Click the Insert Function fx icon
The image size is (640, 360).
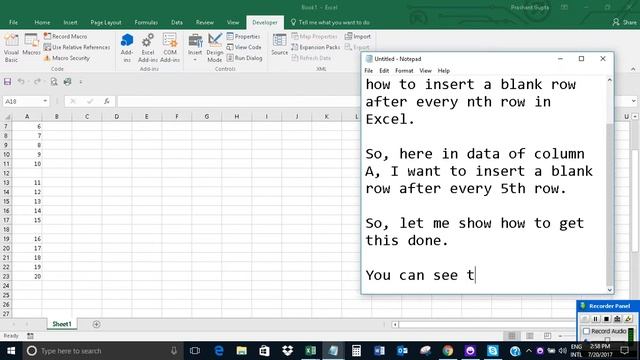107,101
